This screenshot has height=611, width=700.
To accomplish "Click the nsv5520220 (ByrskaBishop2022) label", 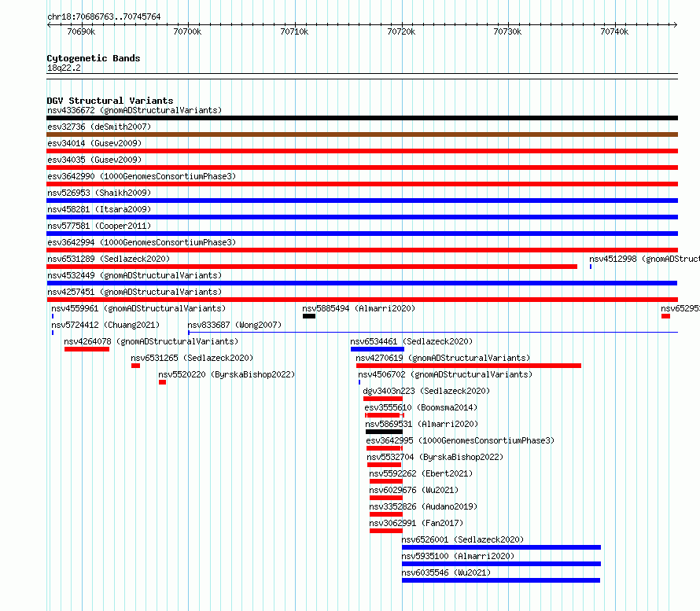I will (x=227, y=374).
